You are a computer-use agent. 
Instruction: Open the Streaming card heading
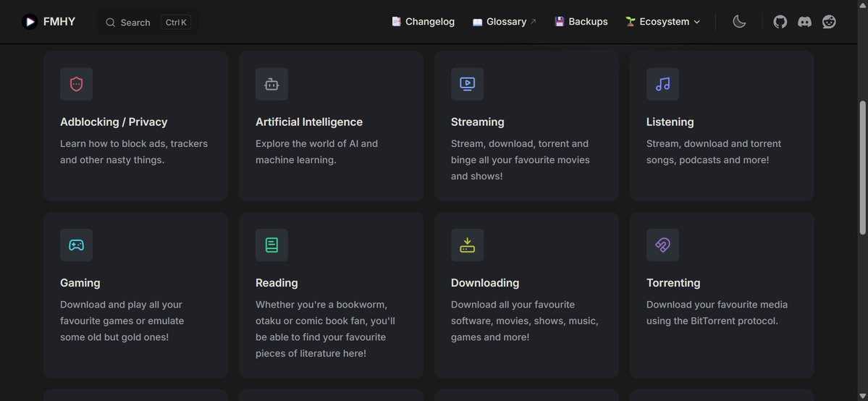[x=478, y=122]
